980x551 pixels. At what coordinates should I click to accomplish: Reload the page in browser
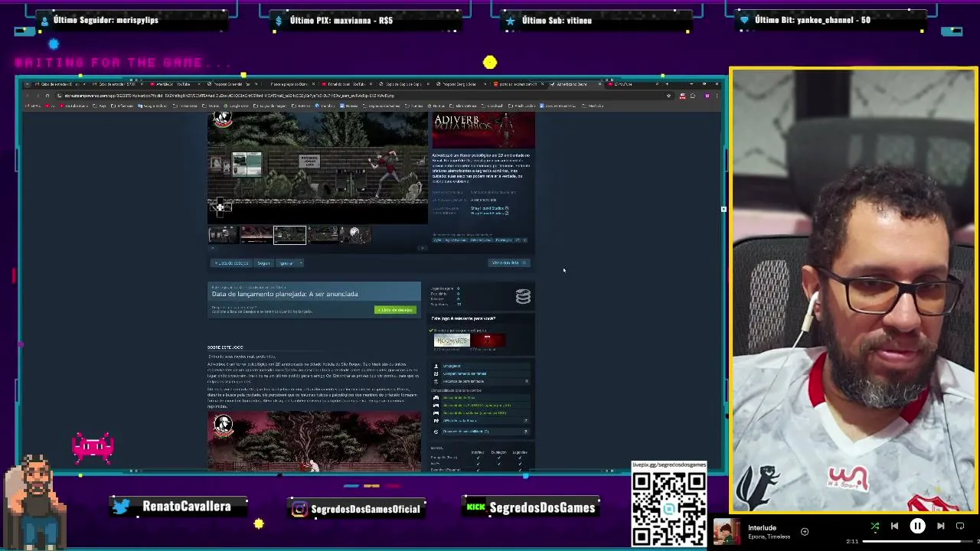tap(47, 96)
